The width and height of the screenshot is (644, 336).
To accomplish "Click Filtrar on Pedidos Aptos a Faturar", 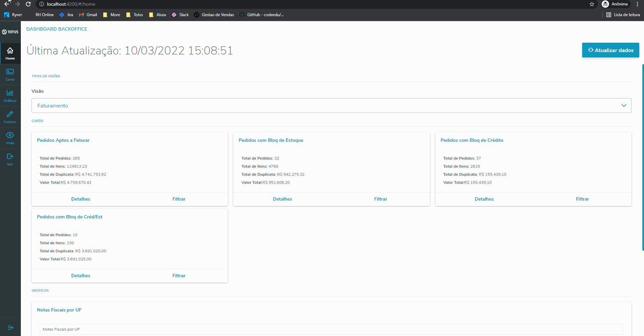I will (179, 199).
